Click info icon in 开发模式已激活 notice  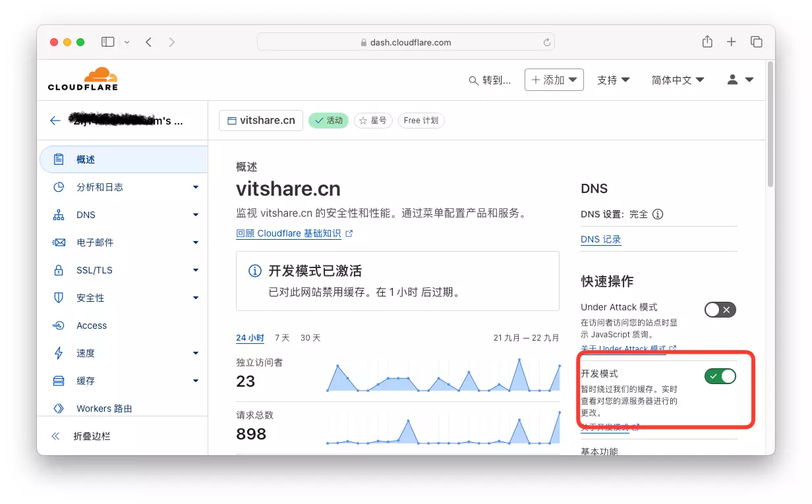pos(254,271)
